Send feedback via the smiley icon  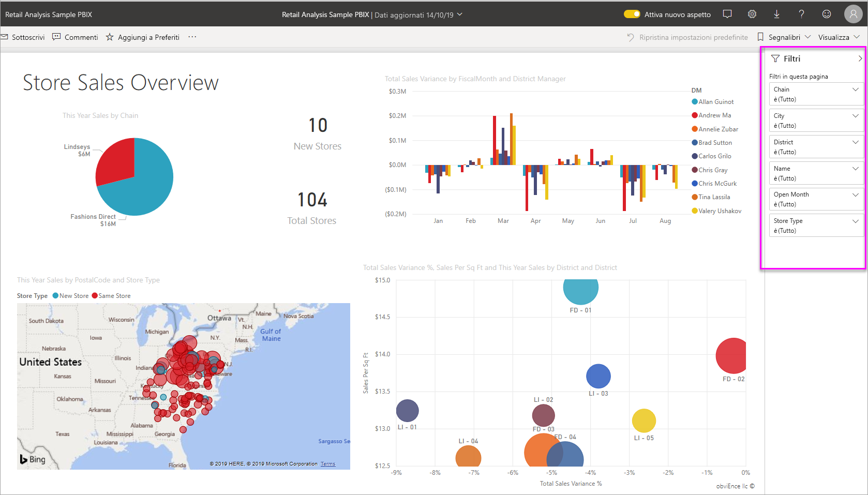click(x=826, y=14)
